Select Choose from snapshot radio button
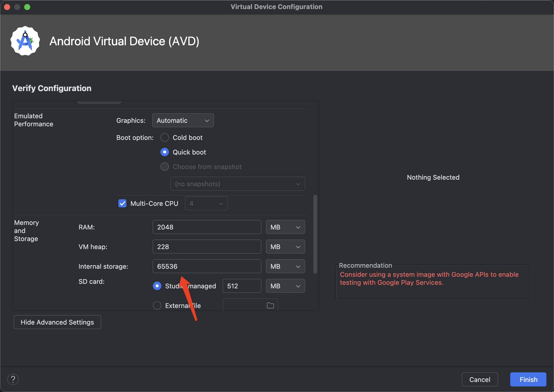The image size is (554, 392). click(x=165, y=167)
